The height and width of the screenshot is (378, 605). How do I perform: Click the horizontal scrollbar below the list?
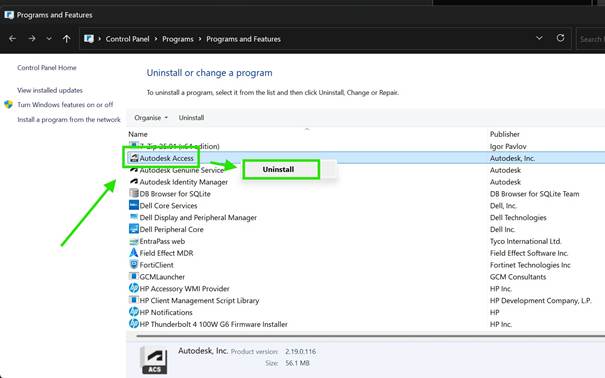coord(370,336)
